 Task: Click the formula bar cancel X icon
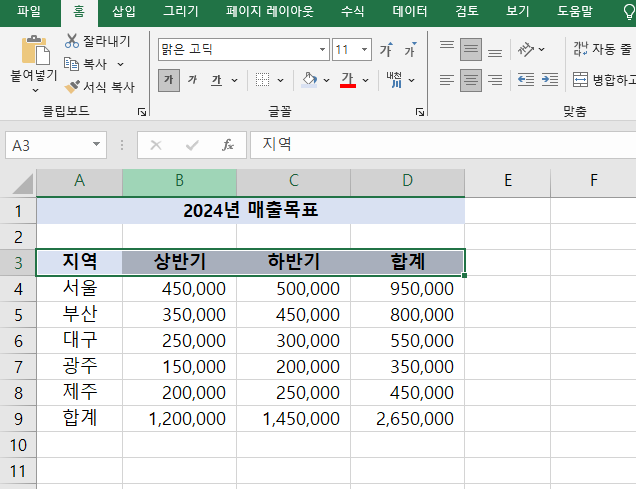[x=156, y=145]
